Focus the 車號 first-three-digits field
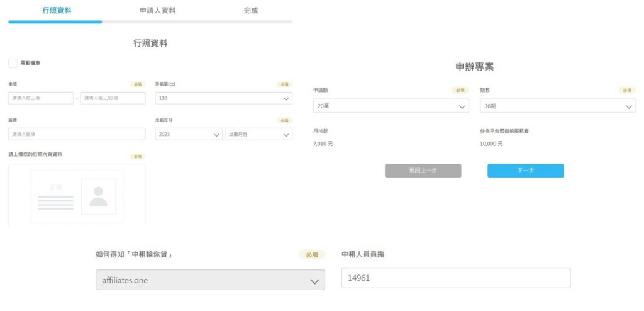Screen dimensions: 644x311 click(x=41, y=98)
